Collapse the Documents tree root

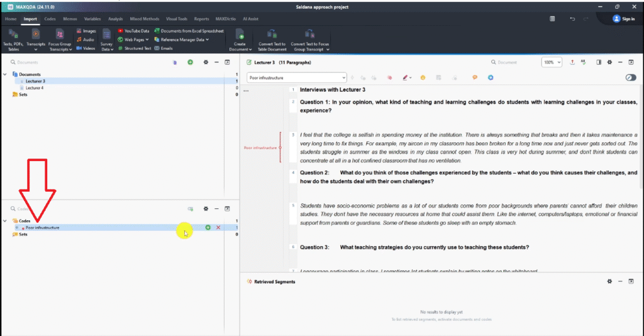tap(6, 74)
